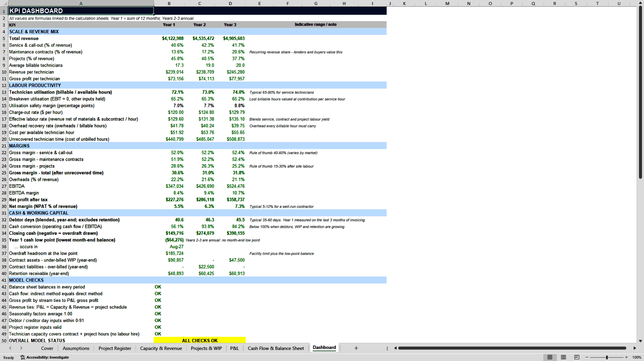Image resolution: width=644 pixels, height=361 pixels.
Task: Select the row 25 header
Action: [x=4, y=173]
